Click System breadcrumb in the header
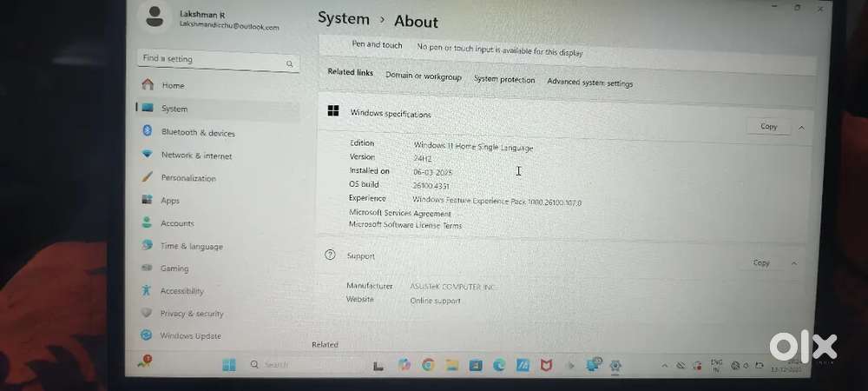 pos(343,18)
